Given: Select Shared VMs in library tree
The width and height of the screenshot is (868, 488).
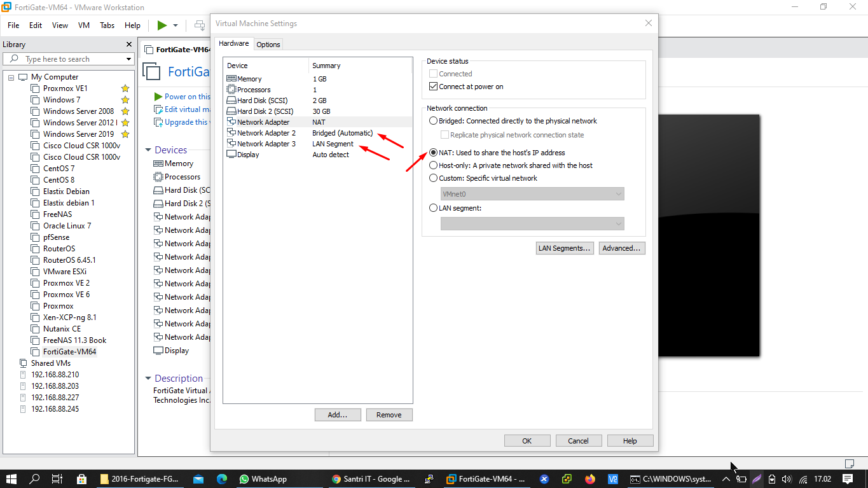Looking at the screenshot, I should tap(50, 363).
